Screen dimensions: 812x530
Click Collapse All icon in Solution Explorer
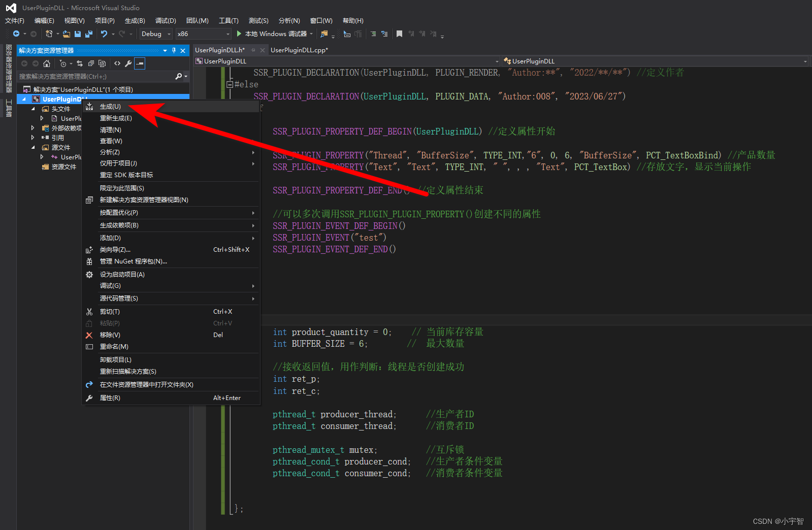click(x=91, y=63)
